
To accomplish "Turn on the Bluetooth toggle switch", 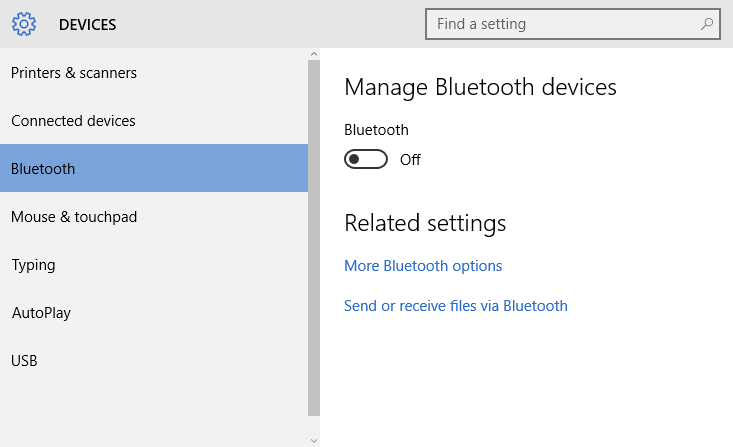I will click(x=366, y=159).
